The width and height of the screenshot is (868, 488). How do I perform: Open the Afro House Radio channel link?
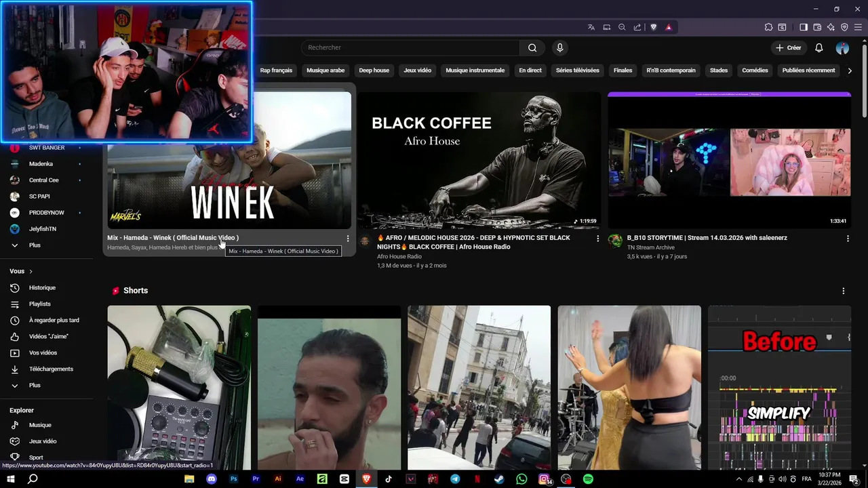(399, 256)
